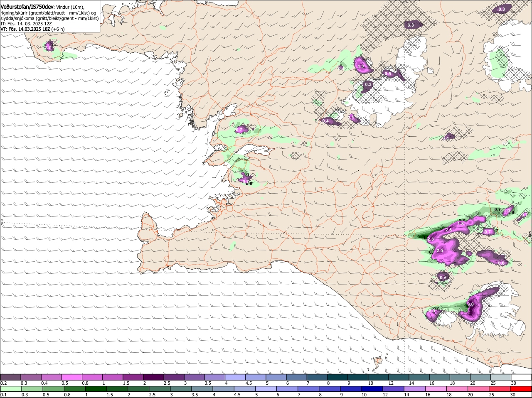The width and height of the screenshot is (532, 398).
Task: Pick the lower legend swatch between 4.5 and 5
Action: pos(244,389)
